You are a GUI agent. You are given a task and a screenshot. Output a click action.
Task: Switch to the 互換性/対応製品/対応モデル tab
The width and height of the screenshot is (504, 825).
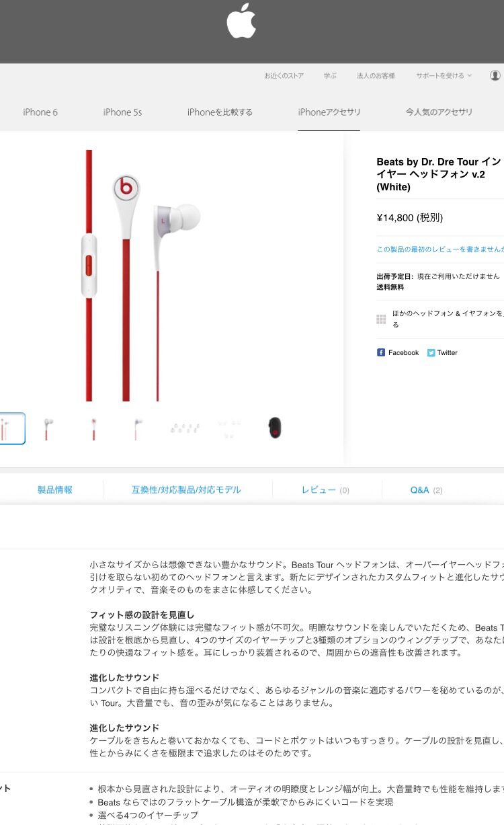tap(186, 490)
